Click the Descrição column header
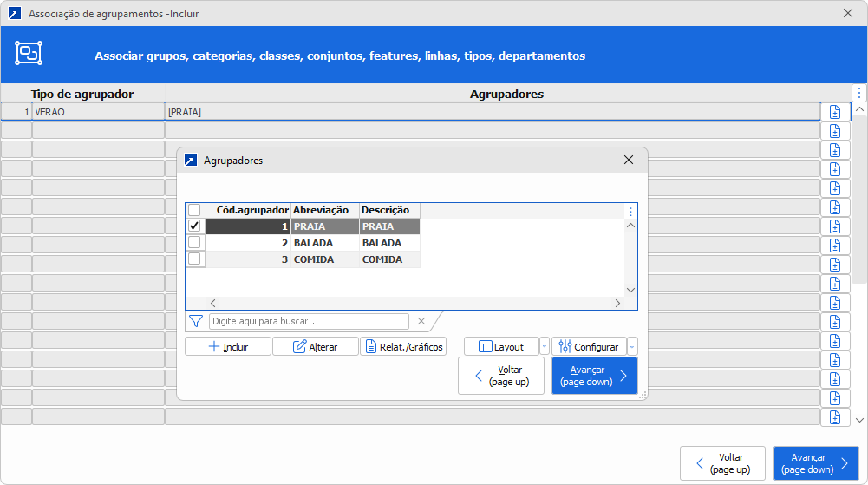This screenshot has width=868, height=485. tap(388, 210)
